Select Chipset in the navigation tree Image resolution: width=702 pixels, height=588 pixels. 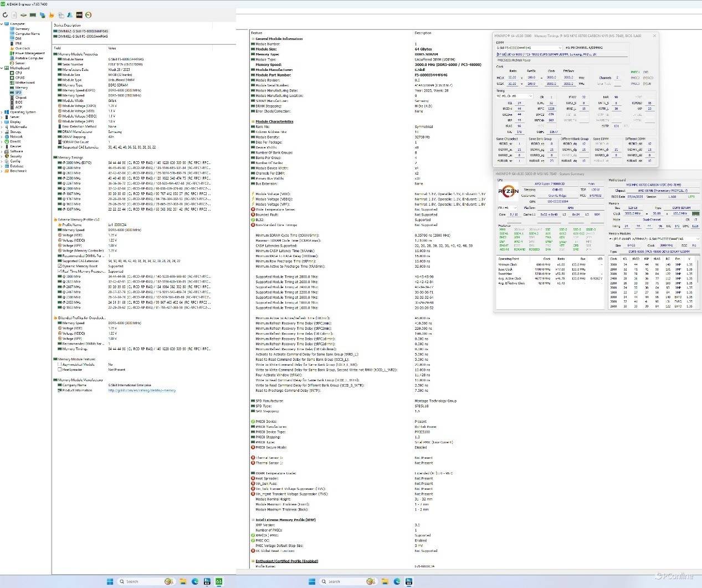coord(21,98)
